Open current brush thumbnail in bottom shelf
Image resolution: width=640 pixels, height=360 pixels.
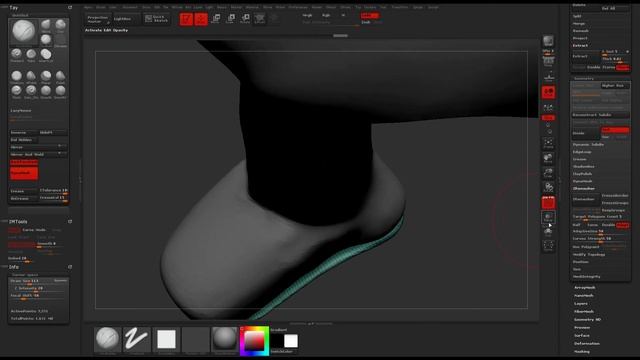(108, 339)
